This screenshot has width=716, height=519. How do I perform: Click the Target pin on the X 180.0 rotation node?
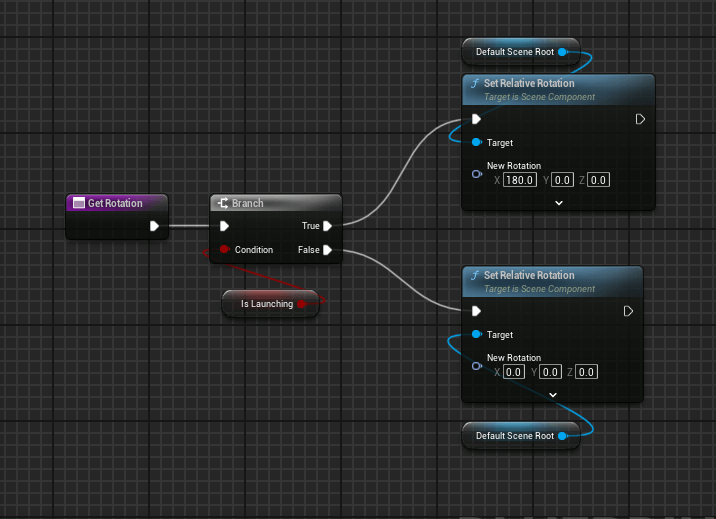click(476, 143)
